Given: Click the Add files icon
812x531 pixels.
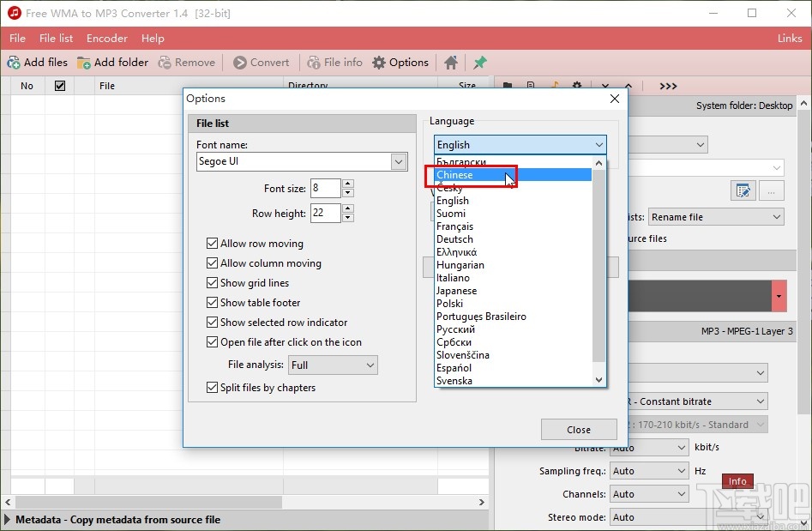Looking at the screenshot, I should 15,62.
